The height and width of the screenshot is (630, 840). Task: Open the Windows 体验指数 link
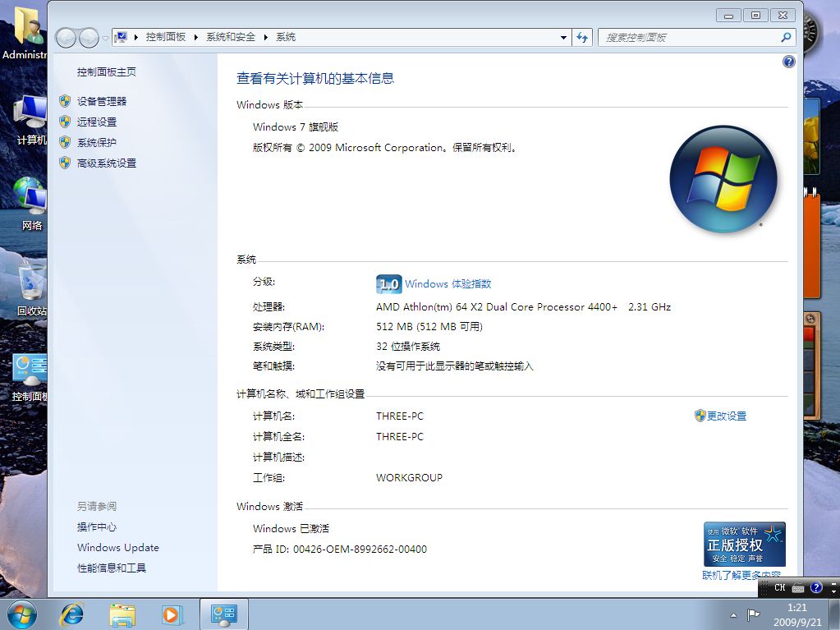pos(448,284)
